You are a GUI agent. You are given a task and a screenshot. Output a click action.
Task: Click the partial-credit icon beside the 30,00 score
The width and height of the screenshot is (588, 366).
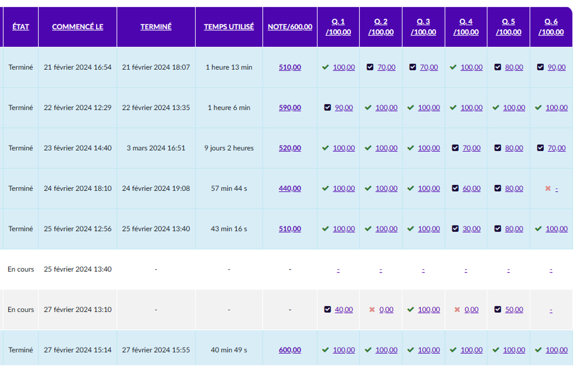[x=455, y=229]
